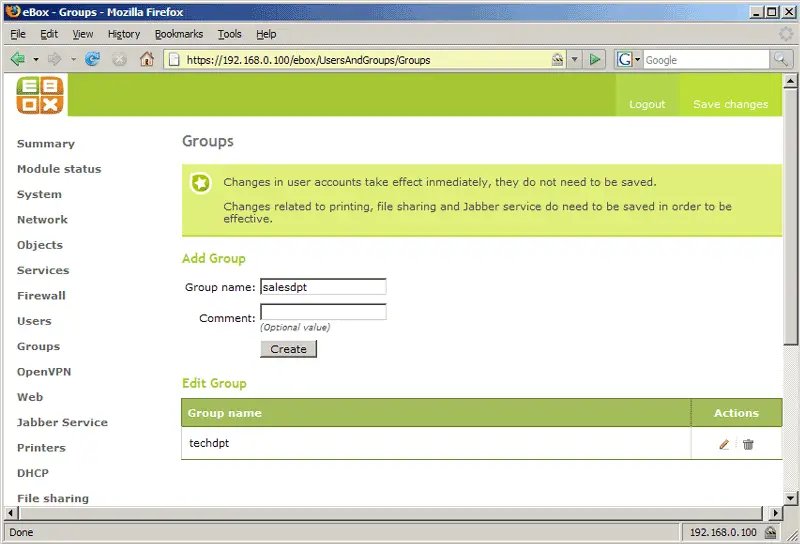Open Network in the sidebar
Viewport: 800px width, 544px height.
[42, 220]
